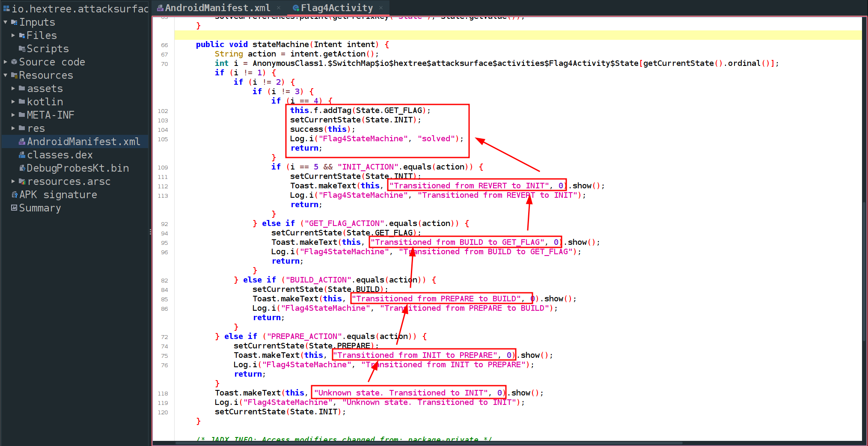Click the stateMachine method name
The width and height of the screenshot is (868, 446).
tap(281, 44)
